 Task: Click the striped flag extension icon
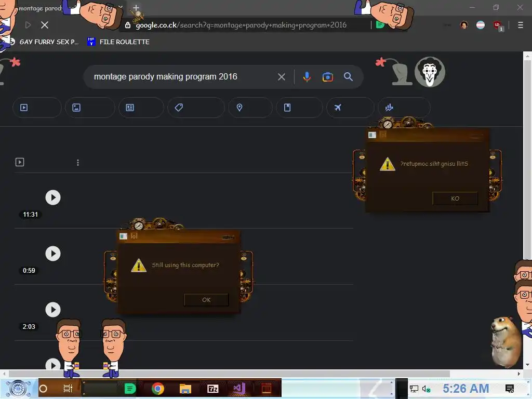click(x=481, y=25)
